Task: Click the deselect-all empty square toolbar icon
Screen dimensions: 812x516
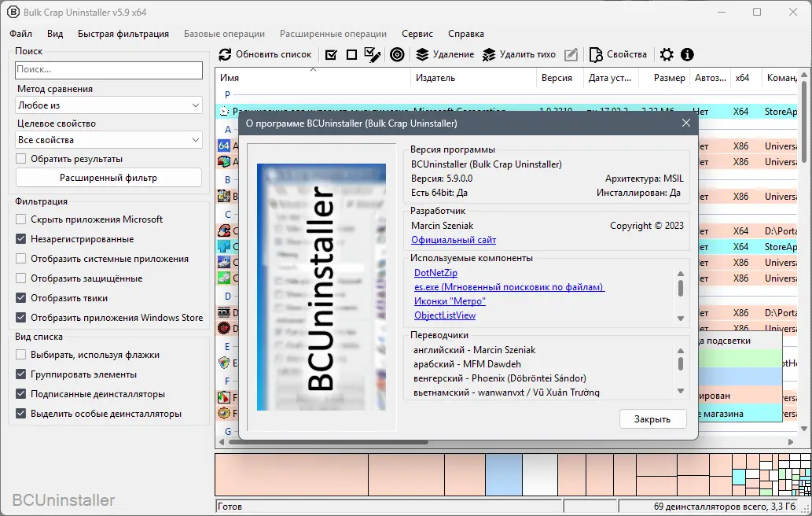Action: (x=351, y=54)
